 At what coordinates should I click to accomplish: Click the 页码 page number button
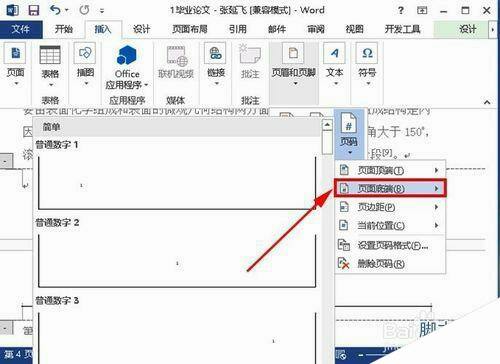(x=349, y=133)
